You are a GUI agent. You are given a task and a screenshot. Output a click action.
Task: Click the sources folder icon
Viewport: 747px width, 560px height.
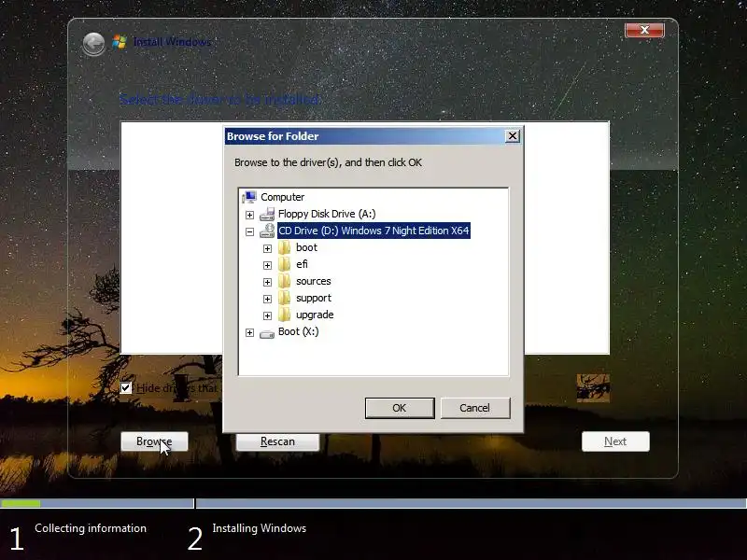[285, 281]
